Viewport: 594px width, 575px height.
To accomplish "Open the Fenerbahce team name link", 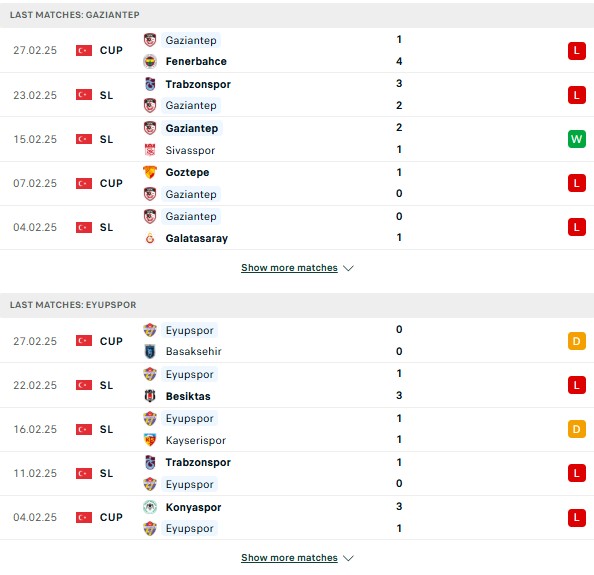I will [x=196, y=61].
